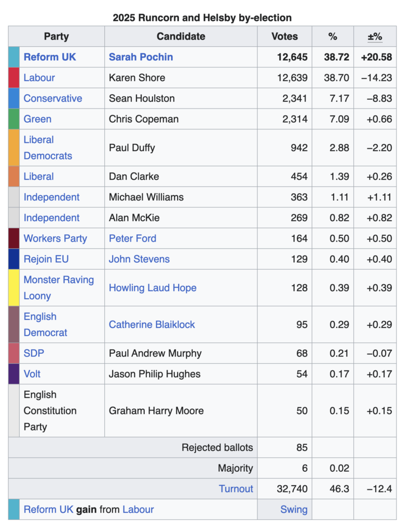
Task: Select the candidate name Sean Houlston
Action: [142, 98]
